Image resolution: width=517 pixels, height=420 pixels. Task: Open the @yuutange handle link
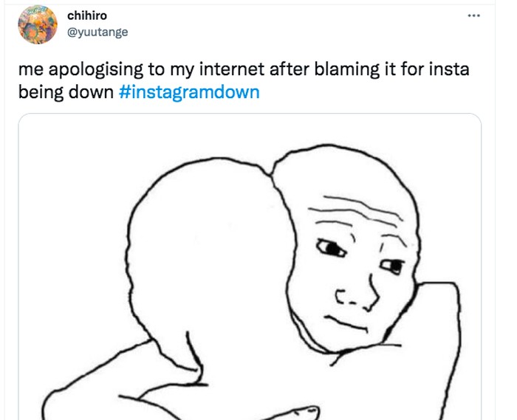[97, 32]
